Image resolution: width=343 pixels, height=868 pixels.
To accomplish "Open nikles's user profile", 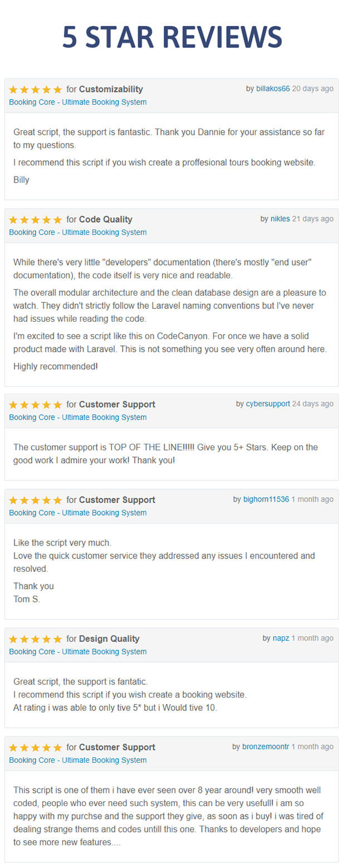I will (x=280, y=219).
